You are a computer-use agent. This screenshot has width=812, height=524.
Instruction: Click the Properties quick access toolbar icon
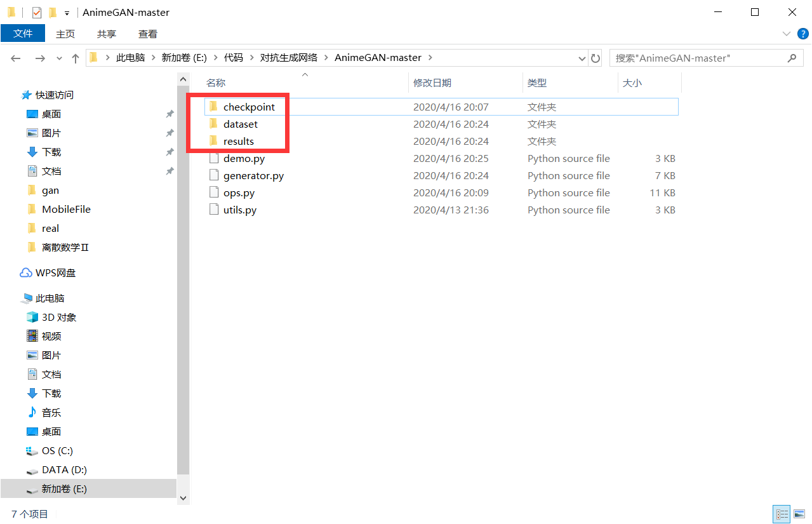pyautogui.click(x=36, y=12)
